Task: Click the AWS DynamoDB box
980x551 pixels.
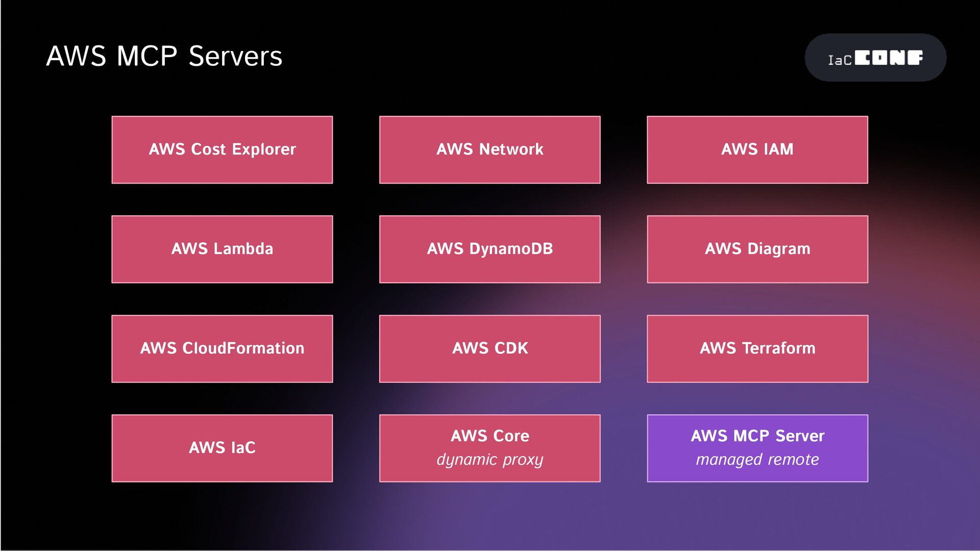Action: click(489, 249)
